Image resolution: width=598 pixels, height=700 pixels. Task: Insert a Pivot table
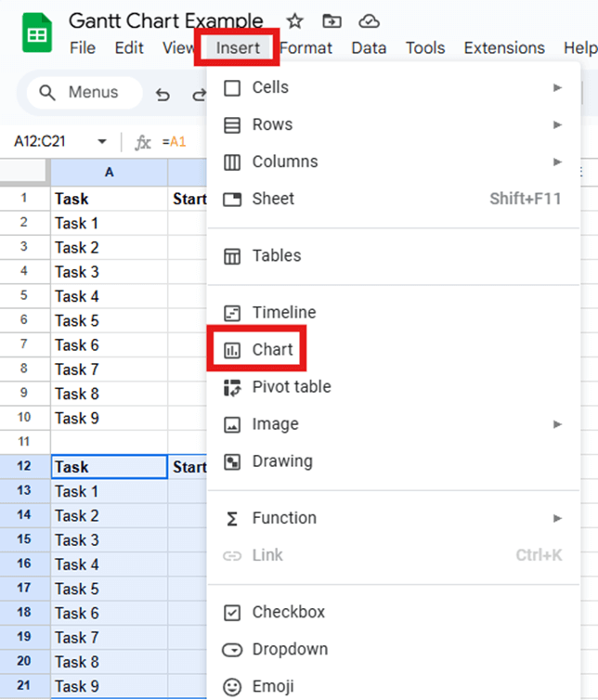coord(291,387)
